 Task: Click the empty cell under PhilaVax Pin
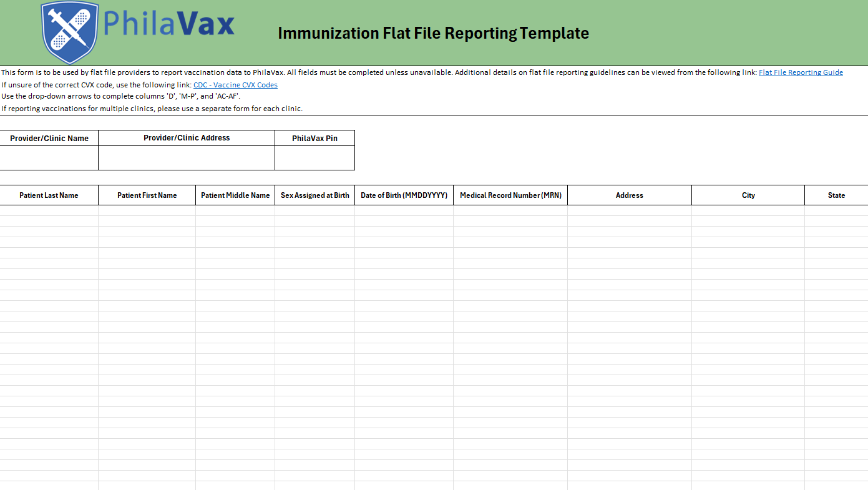(x=315, y=158)
